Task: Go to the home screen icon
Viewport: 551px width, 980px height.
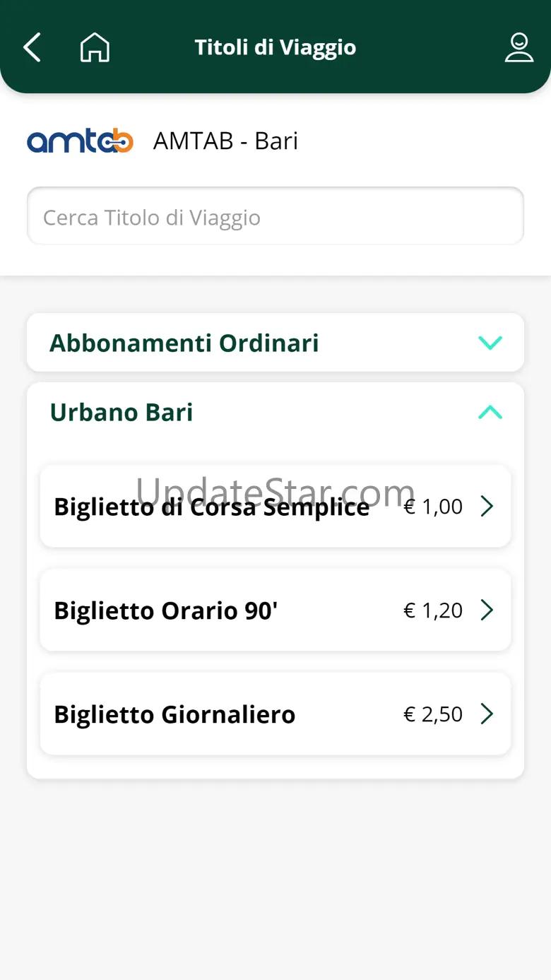Action: tap(95, 47)
